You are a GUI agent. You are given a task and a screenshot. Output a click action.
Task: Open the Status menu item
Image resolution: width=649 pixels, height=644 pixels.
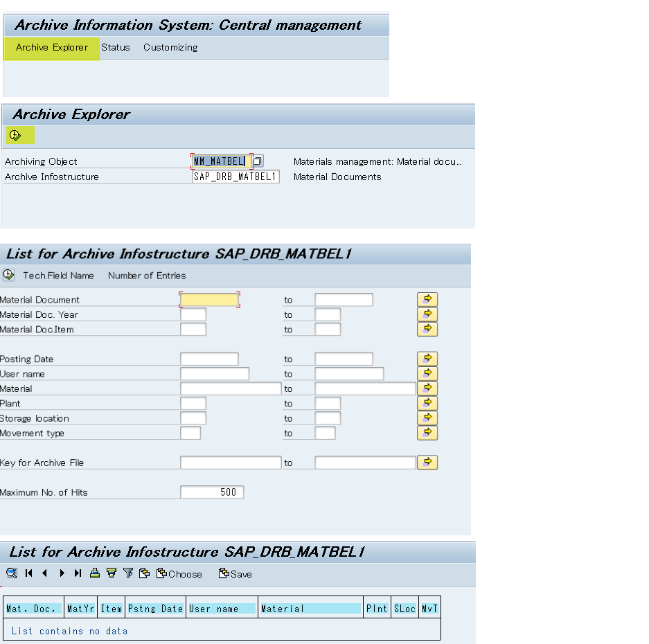[x=116, y=48]
